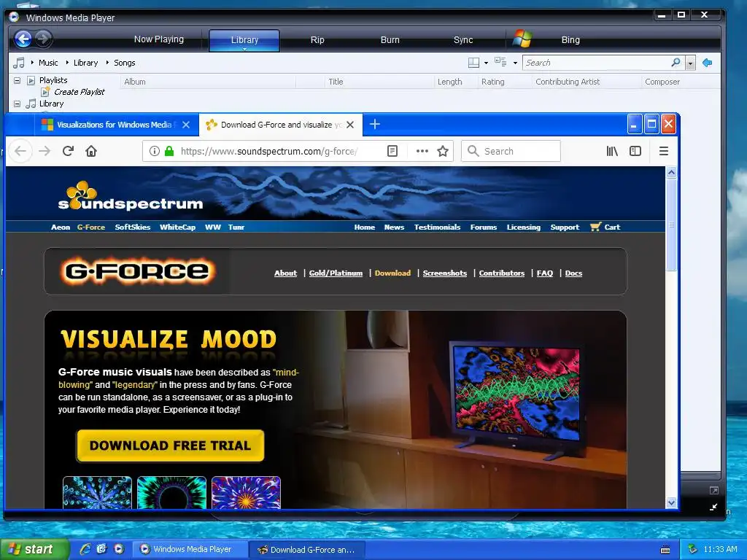Click Media Player forward arrow button
This screenshot has width=747, height=560.
pyautogui.click(x=43, y=39)
